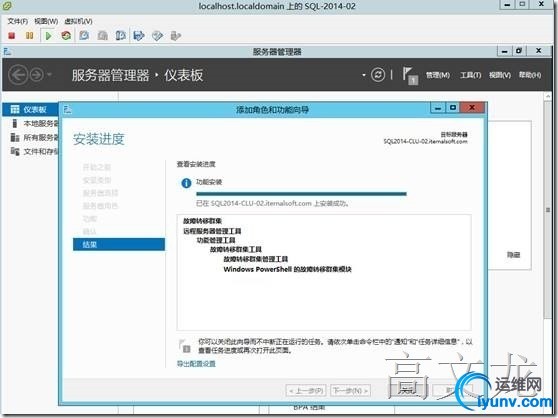Viewport: 558px width, 418px height.
Task: Minimize the 添加角色和功能向导 dialog
Action: 438,107
